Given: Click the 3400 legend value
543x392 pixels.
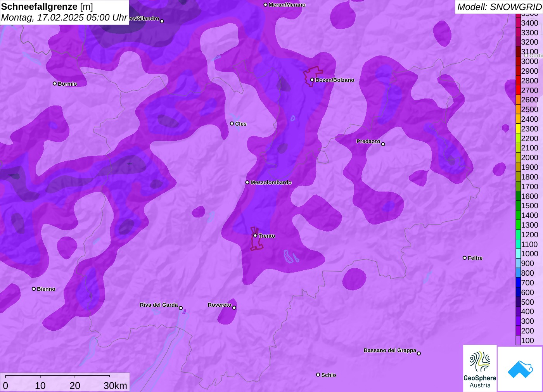Looking at the screenshot, I should pos(529,23).
